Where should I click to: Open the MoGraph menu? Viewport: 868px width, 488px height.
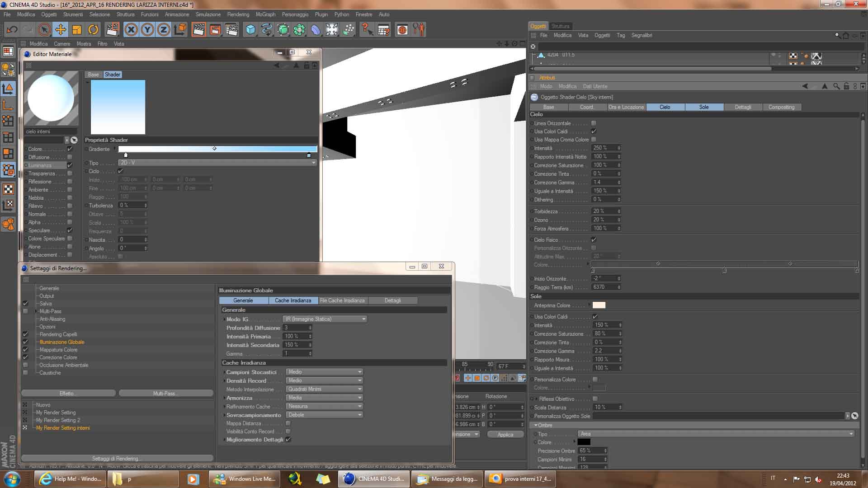pos(265,14)
